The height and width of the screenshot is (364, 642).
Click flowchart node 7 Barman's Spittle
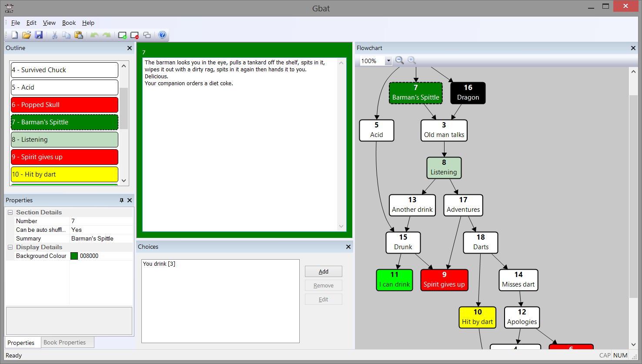pos(416,93)
